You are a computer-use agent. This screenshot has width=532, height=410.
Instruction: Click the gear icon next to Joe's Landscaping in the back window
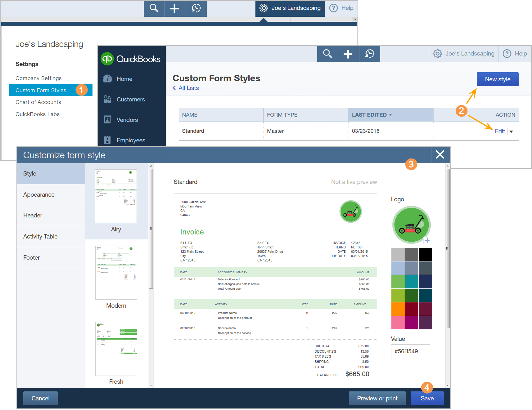click(264, 8)
